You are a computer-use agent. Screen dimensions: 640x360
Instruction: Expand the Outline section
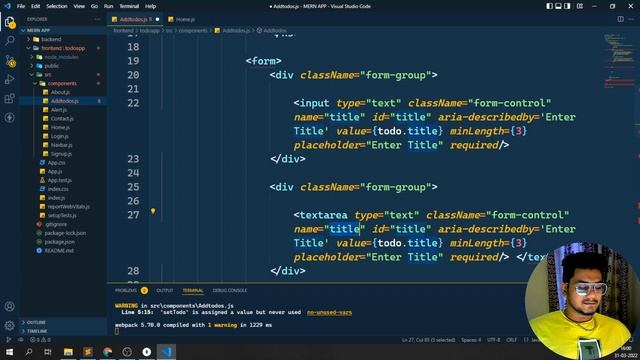coord(36,322)
